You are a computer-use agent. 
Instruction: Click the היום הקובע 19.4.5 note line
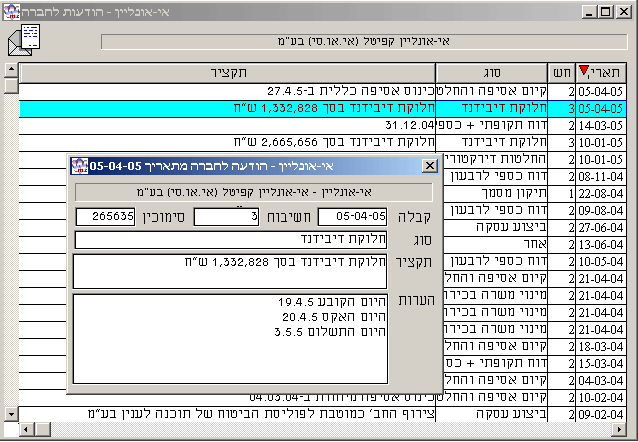pos(332,302)
